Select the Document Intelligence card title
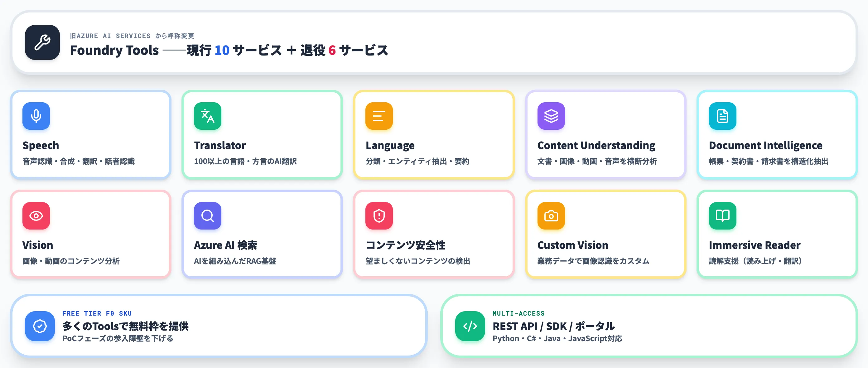Image resolution: width=868 pixels, height=368 pixels. coord(765,145)
